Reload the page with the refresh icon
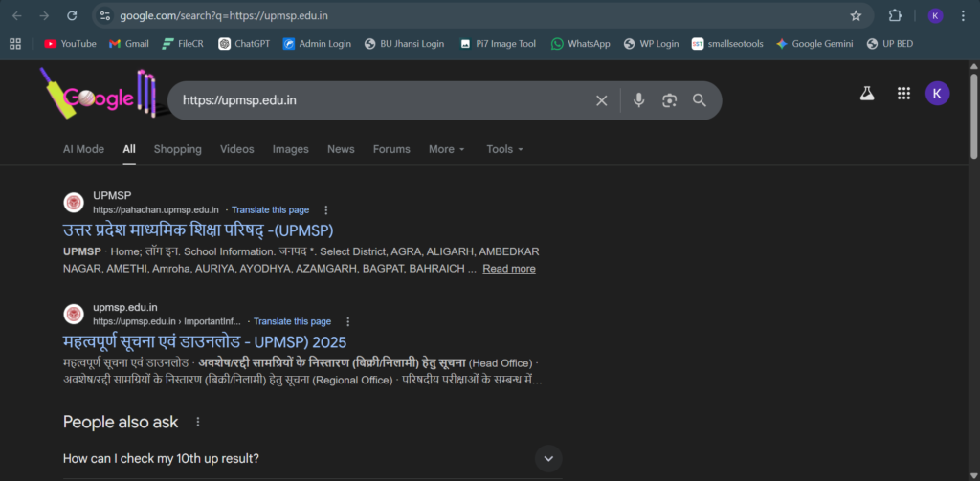 coord(72,16)
